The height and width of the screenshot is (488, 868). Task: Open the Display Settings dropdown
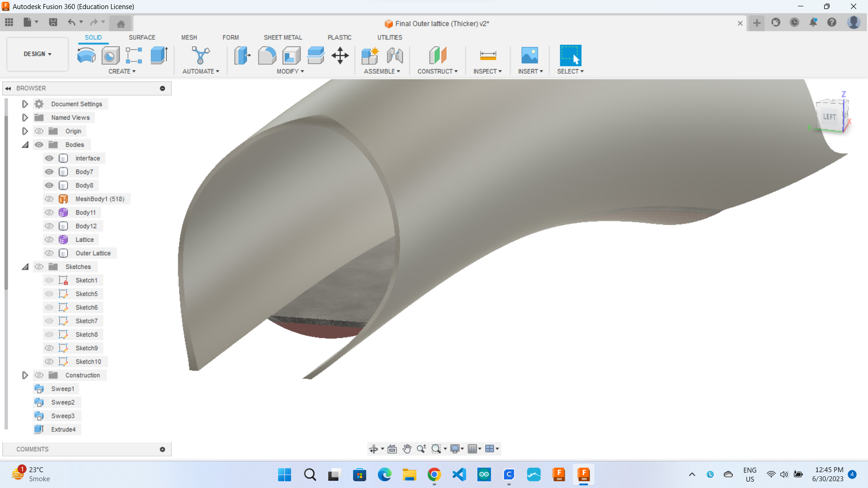pyautogui.click(x=456, y=449)
